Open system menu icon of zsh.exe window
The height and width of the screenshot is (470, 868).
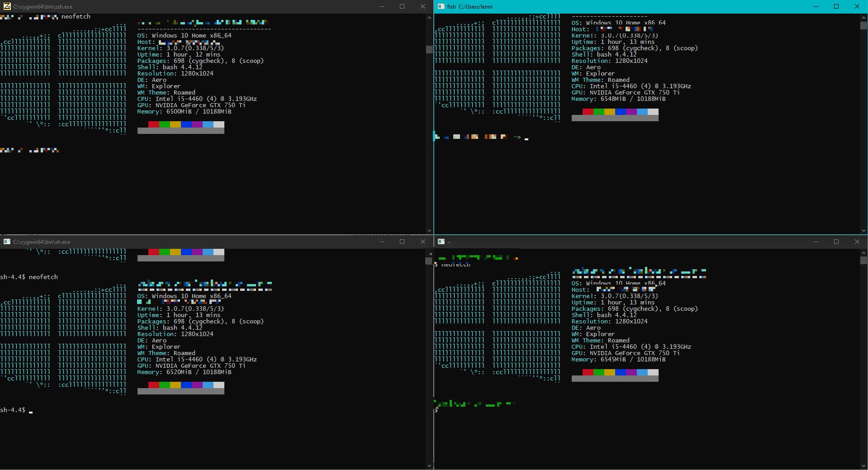coord(7,6)
